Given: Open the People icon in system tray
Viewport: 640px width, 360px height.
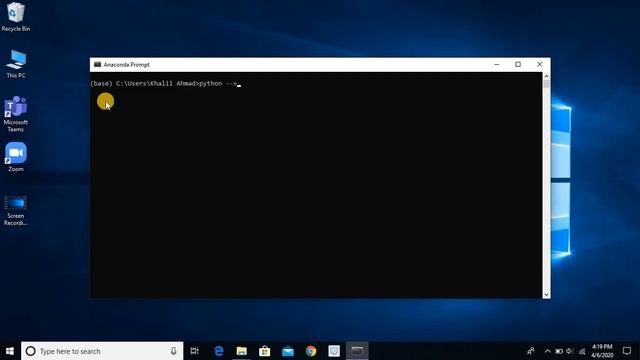Looking at the screenshot, I should click(531, 351).
